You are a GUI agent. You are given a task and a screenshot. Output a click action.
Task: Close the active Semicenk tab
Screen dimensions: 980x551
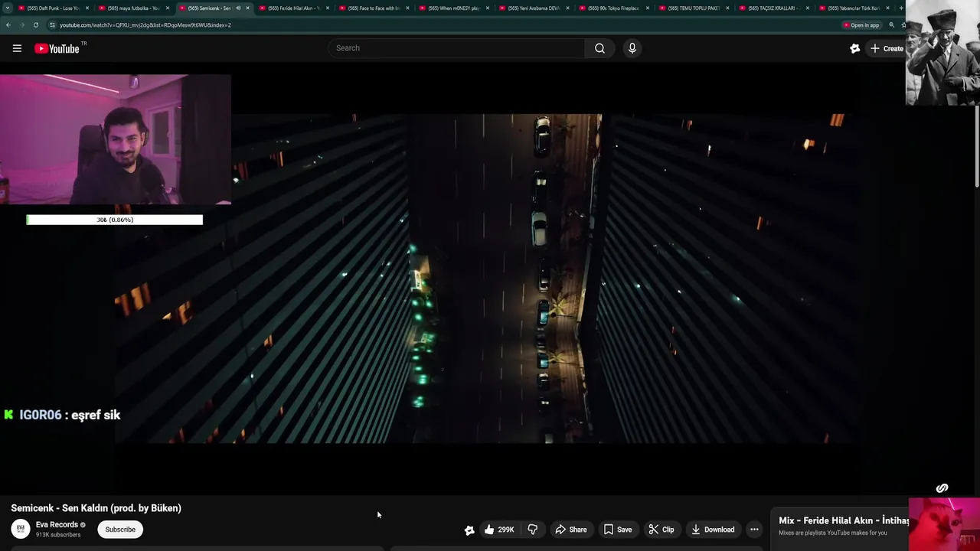247,8
